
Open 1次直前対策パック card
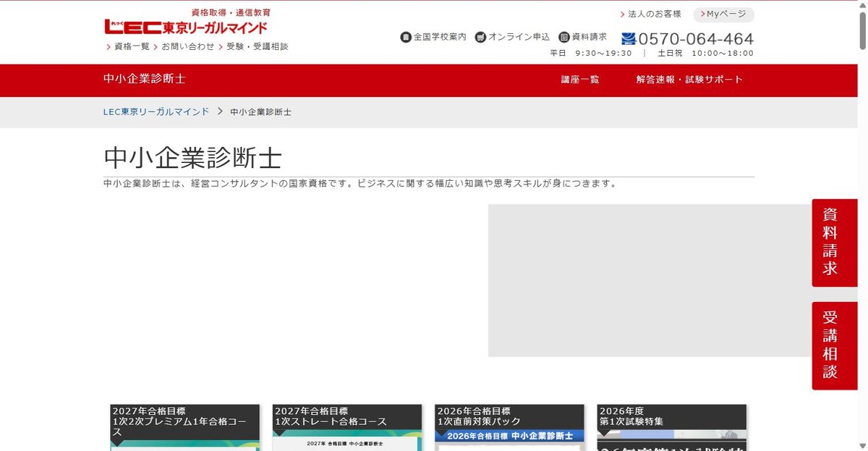click(509, 427)
